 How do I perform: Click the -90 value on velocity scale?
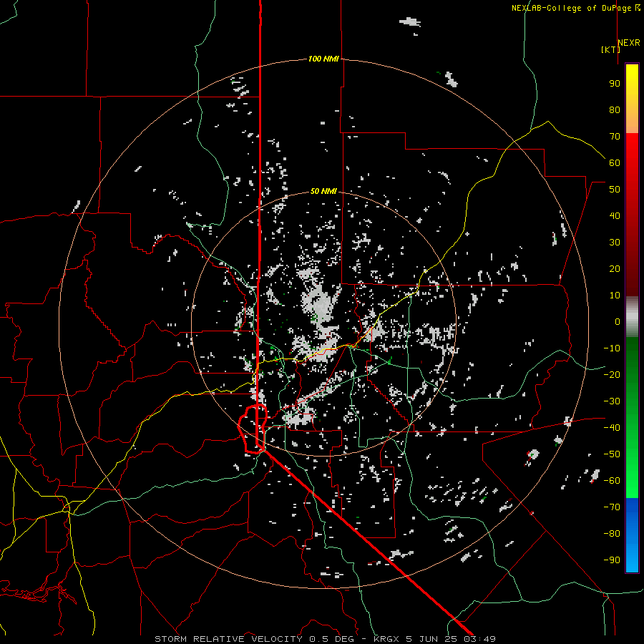click(612, 560)
